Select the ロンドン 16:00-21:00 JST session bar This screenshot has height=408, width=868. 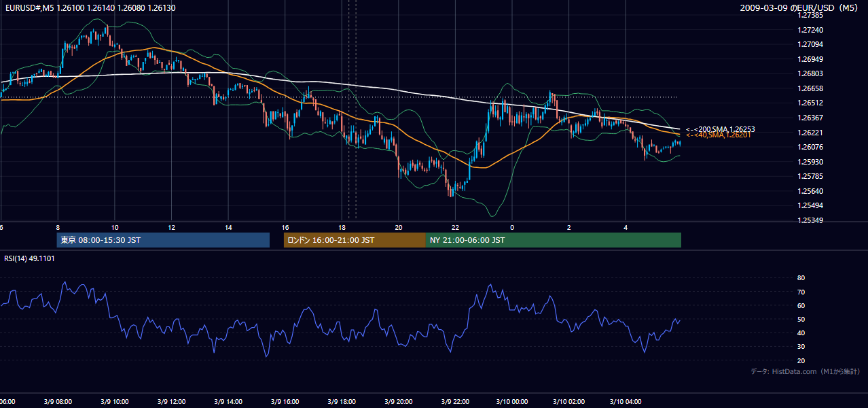point(355,240)
